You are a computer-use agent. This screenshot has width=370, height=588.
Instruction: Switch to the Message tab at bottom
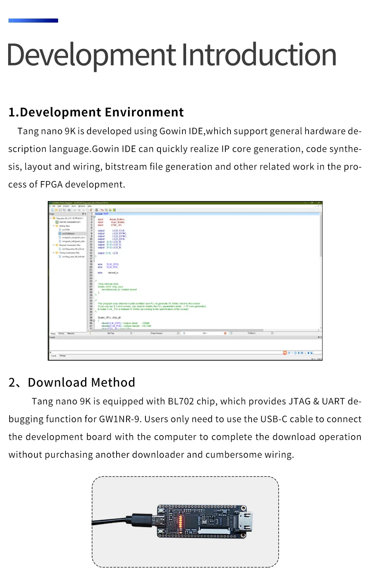tap(63, 355)
